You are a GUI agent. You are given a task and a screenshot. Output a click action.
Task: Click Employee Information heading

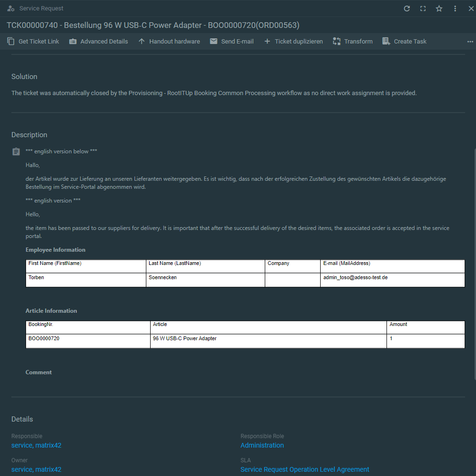(55, 250)
